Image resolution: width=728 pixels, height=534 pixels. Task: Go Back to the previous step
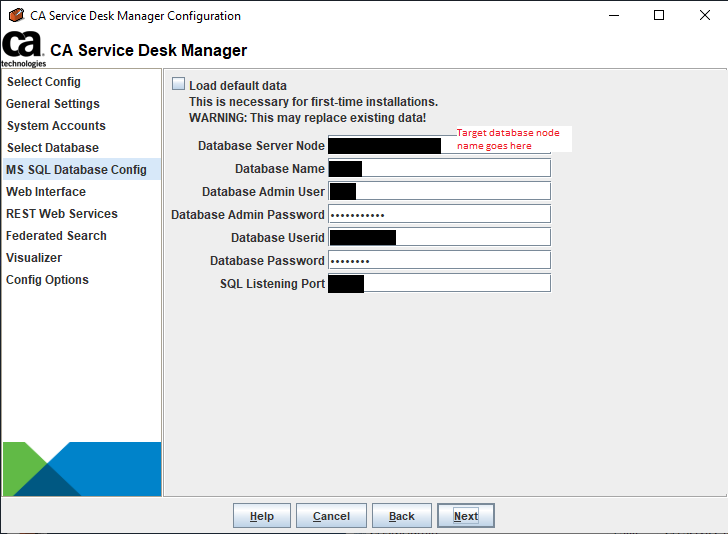[x=402, y=515]
